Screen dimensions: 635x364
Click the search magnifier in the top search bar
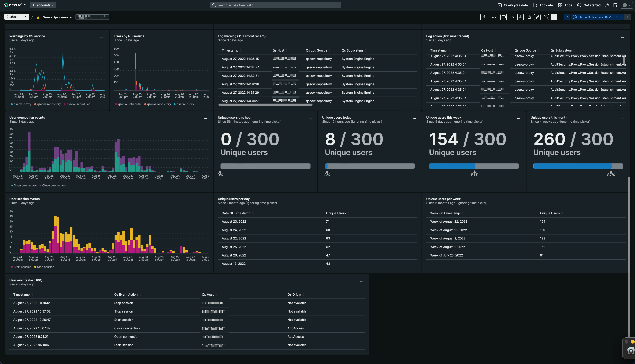point(214,5)
